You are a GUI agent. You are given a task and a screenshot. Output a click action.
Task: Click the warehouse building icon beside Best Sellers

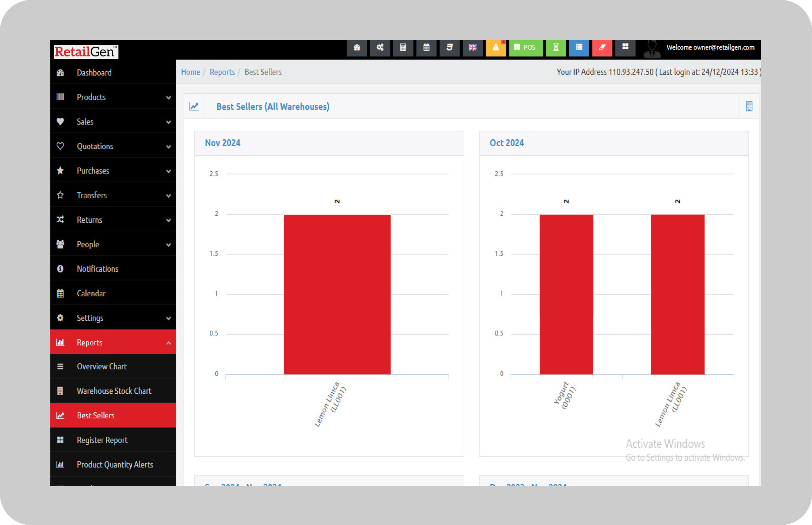749,106
